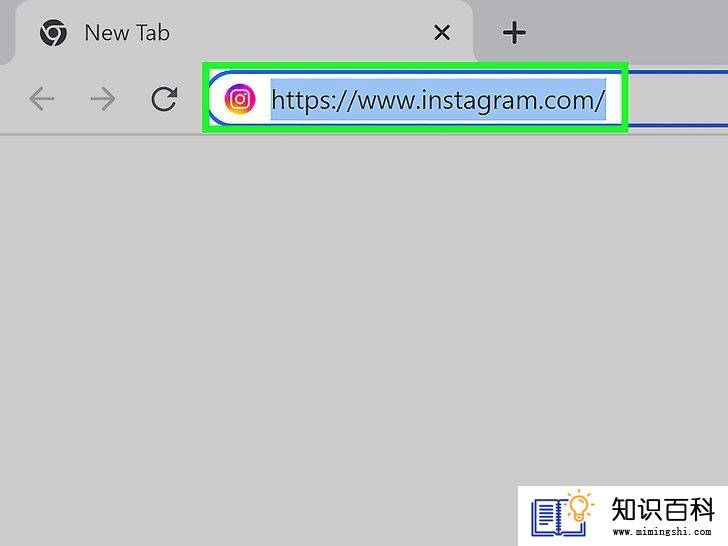The height and width of the screenshot is (546, 728).
Task: Click the Chrome logo on the tab
Action: point(53,33)
